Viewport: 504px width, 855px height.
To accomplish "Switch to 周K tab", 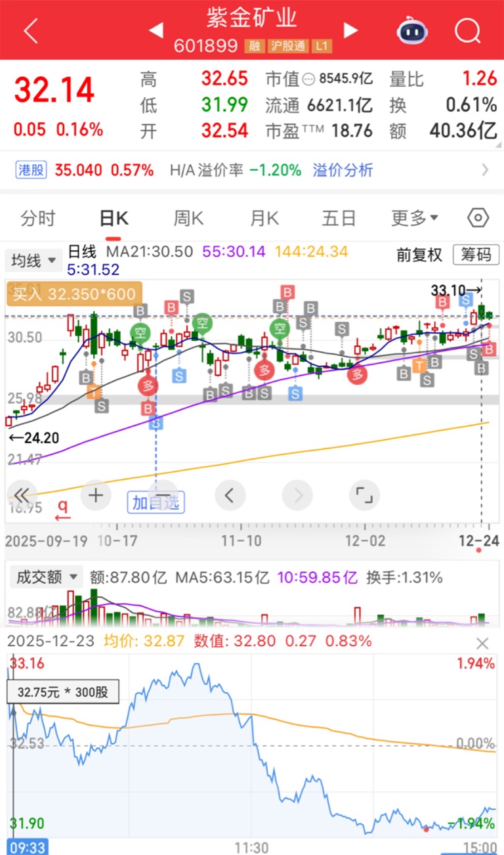I will click(188, 218).
